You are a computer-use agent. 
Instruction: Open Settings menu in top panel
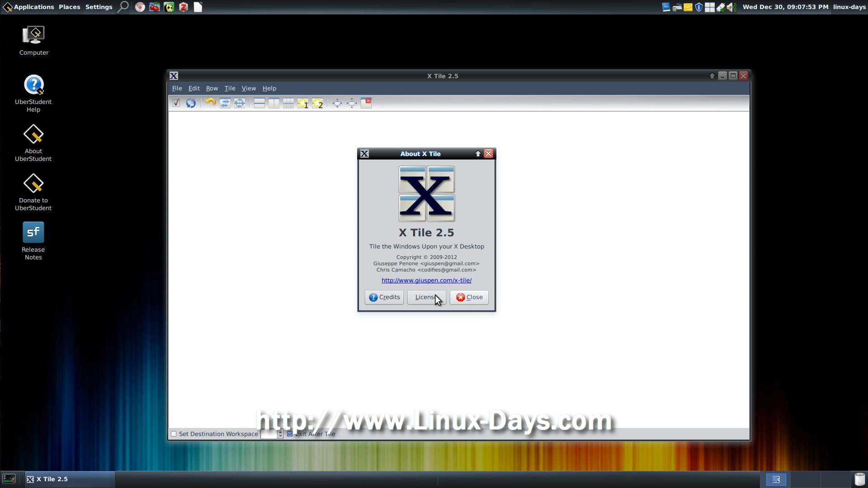[99, 7]
